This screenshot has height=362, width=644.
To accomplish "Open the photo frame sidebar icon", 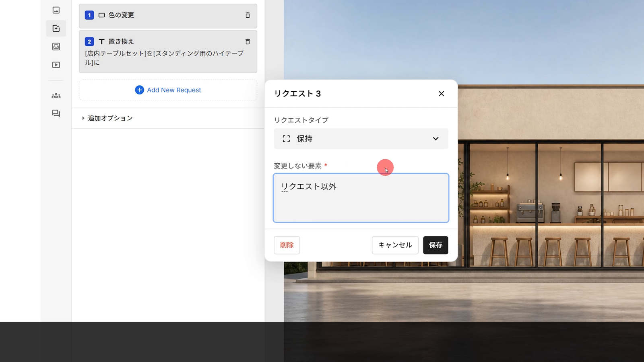I will (x=56, y=47).
